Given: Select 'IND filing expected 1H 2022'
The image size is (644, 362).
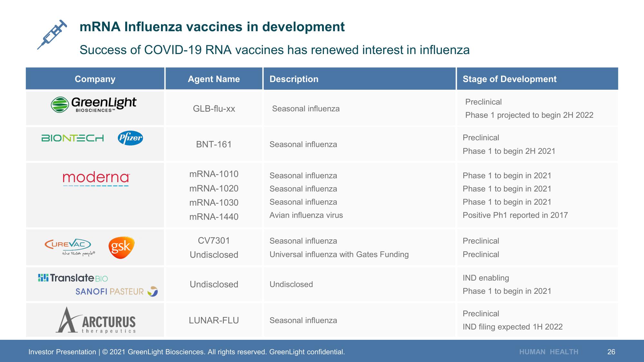Looking at the screenshot, I should (512, 327).
